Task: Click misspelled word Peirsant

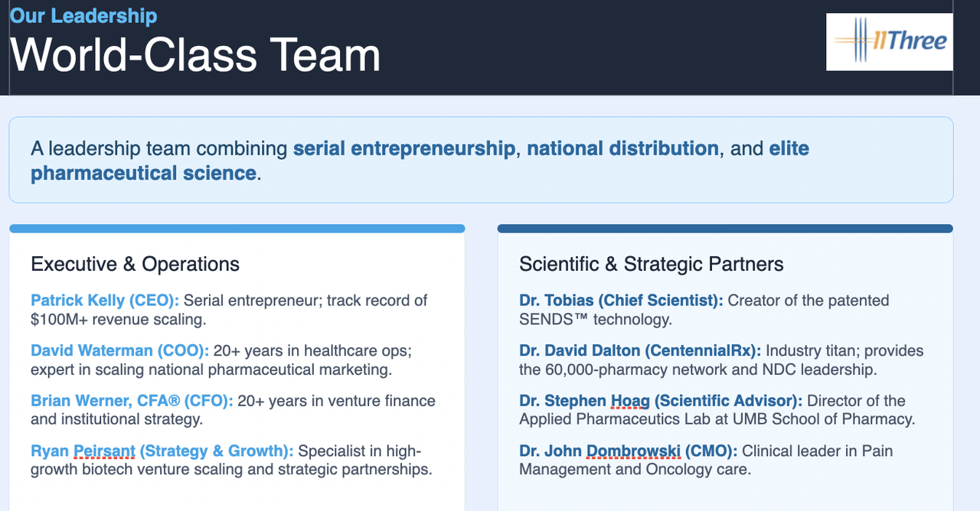Action: (104, 451)
